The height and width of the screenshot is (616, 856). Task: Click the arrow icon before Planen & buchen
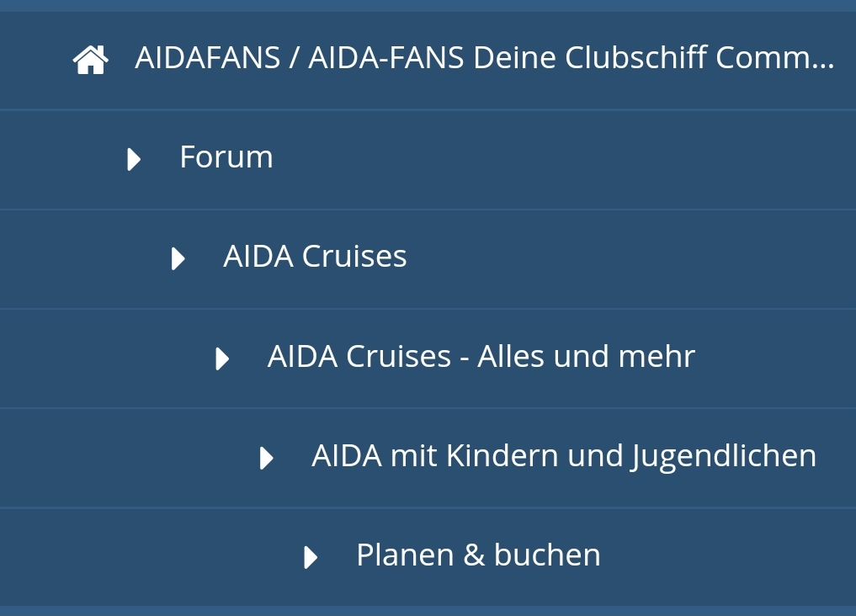311,557
